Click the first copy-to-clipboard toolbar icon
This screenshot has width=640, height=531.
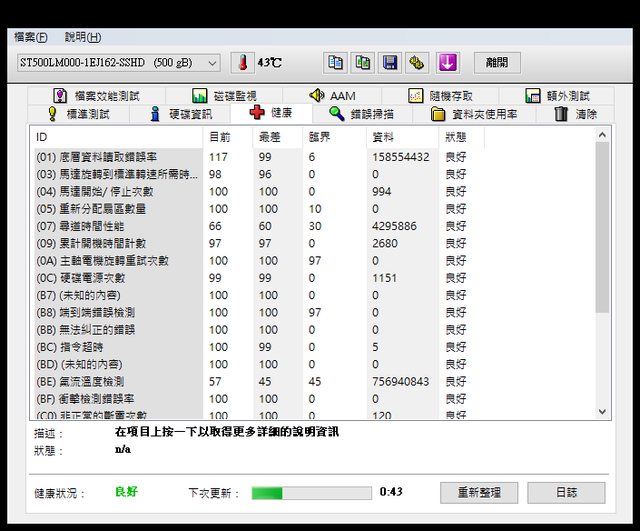click(335, 62)
